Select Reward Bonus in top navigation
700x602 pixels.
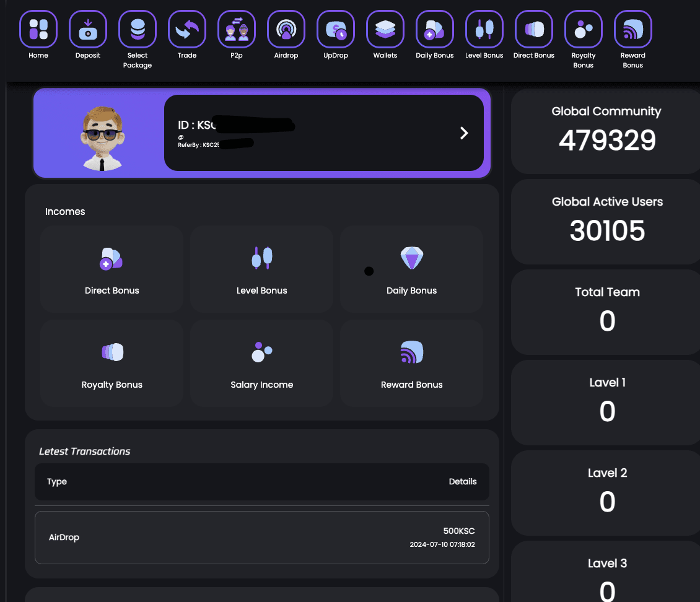coord(633,29)
